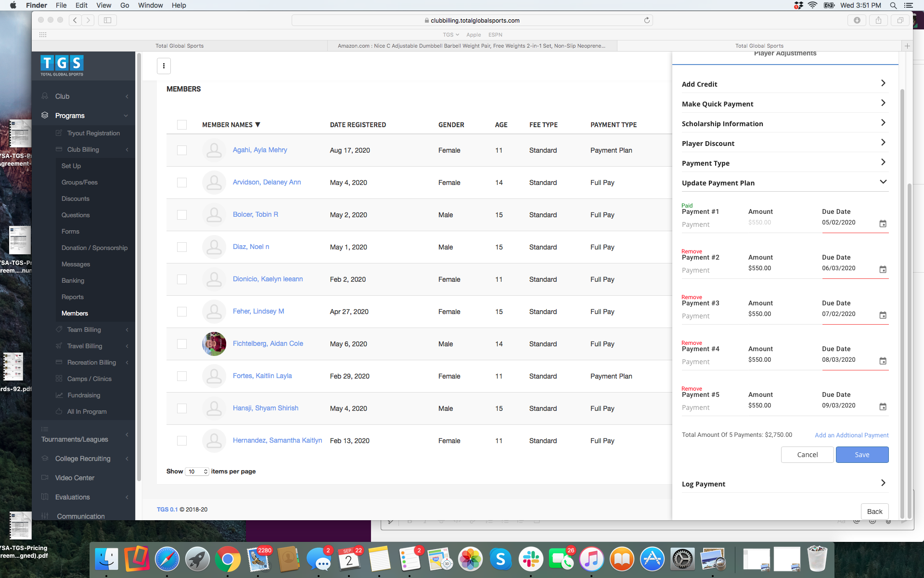Launch Google Chrome from the Dock
This screenshot has width=924, height=578.
pyautogui.click(x=228, y=559)
